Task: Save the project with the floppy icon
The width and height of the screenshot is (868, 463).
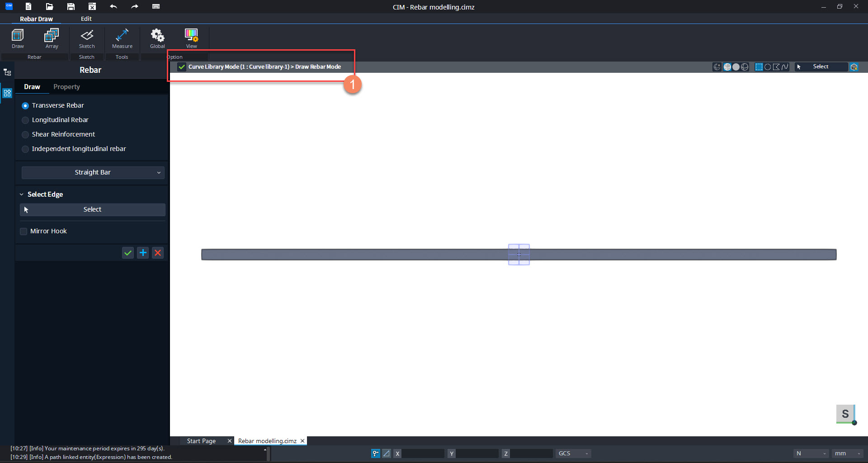Action: 71,6
